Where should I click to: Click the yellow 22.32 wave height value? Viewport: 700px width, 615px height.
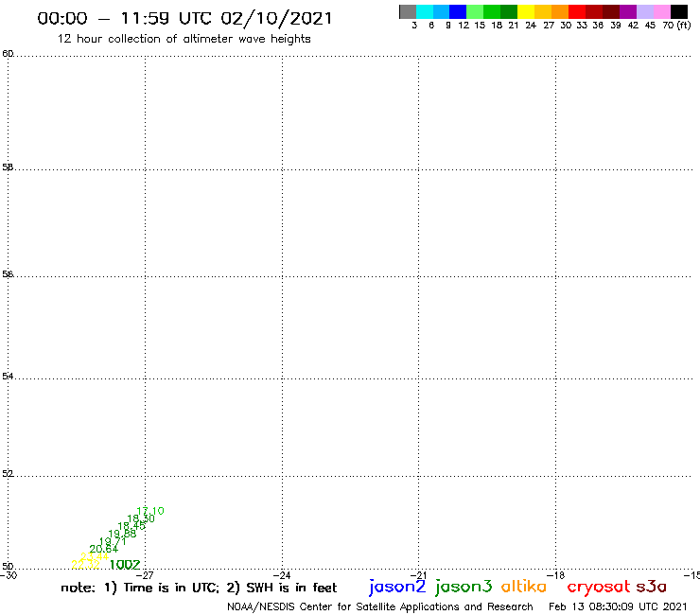tap(86, 565)
